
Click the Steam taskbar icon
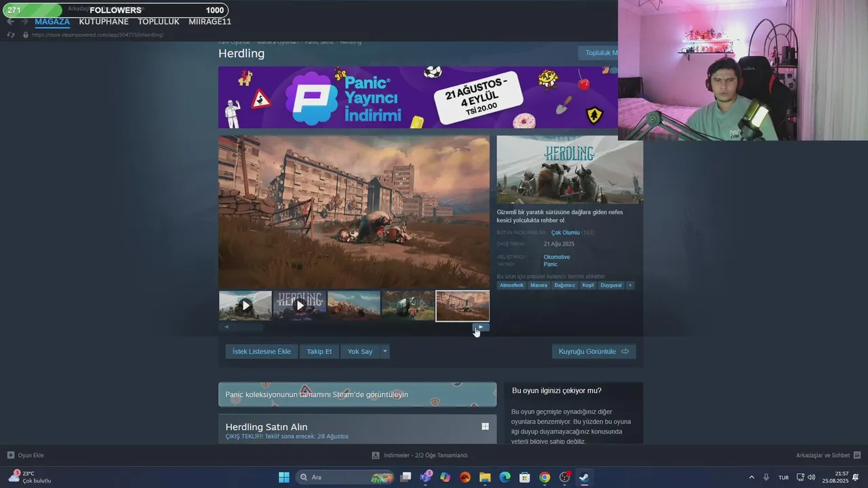tap(584, 477)
